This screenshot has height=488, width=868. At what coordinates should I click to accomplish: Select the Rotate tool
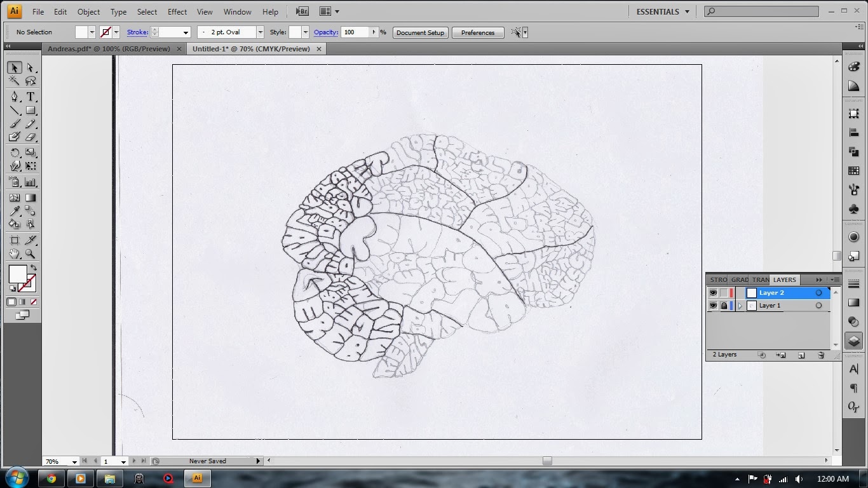coord(15,152)
